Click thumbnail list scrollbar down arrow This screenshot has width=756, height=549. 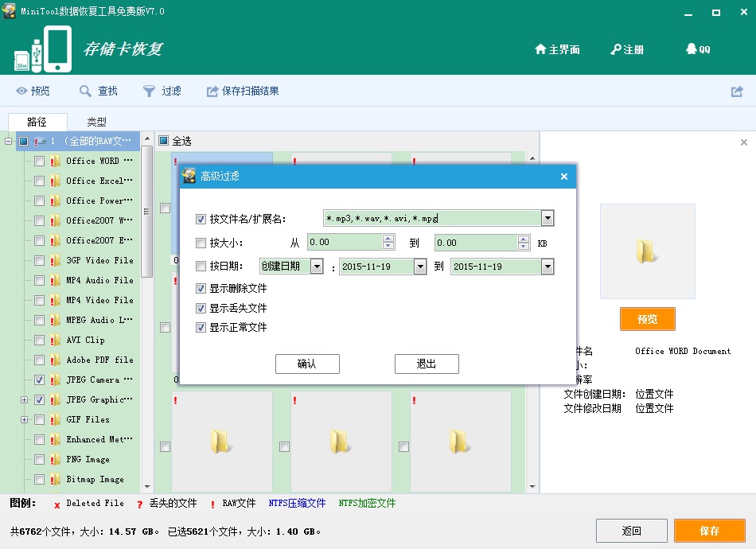[x=532, y=487]
